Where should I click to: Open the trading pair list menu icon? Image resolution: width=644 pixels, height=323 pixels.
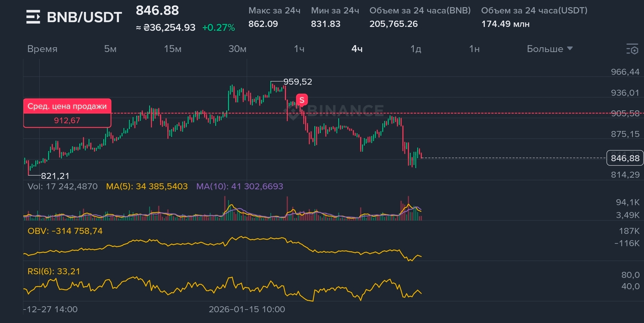(33, 17)
